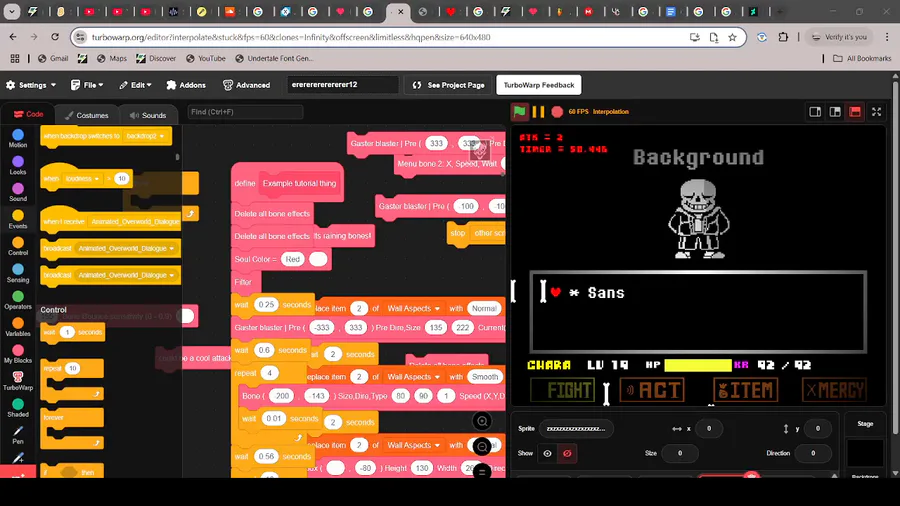The width and height of the screenshot is (900, 506).
Task: Select the Variables block category
Action: click(18, 327)
